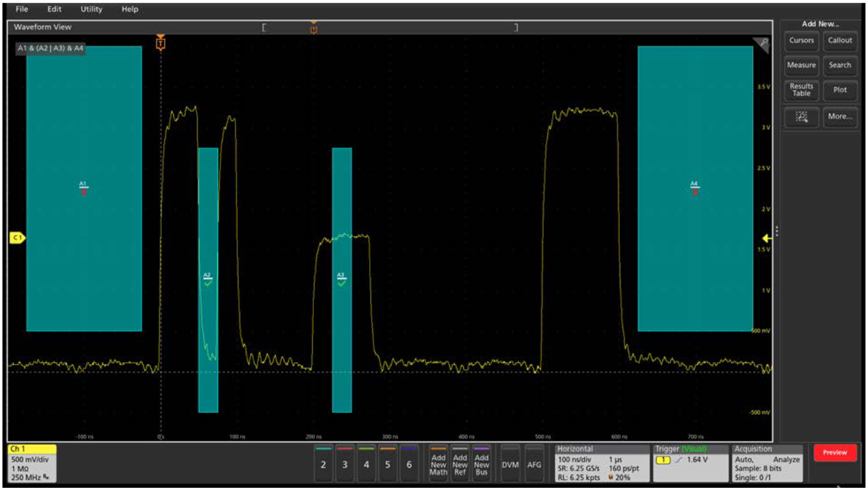Select the orange trigger position marker T

(x=161, y=43)
